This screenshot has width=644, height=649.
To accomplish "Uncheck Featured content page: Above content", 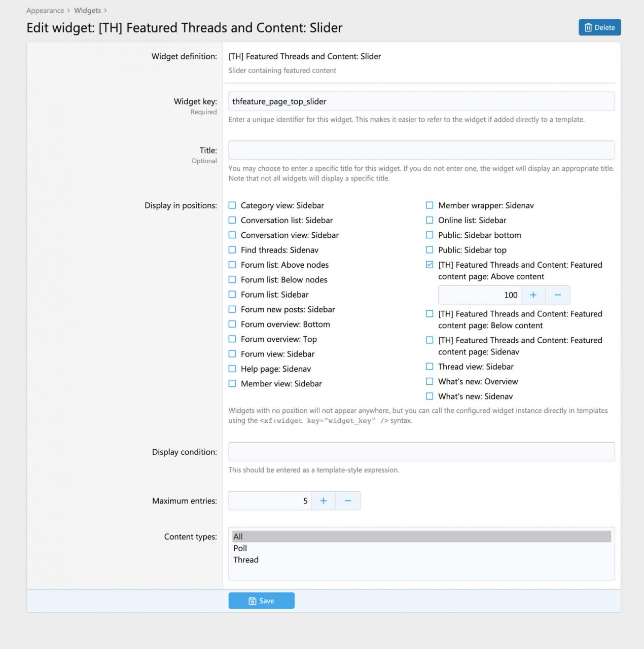I will click(430, 265).
